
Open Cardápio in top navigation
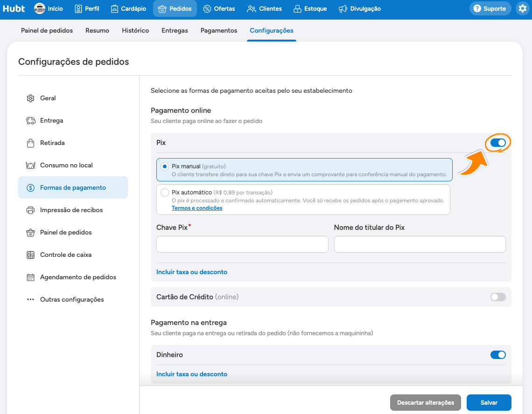click(x=129, y=9)
